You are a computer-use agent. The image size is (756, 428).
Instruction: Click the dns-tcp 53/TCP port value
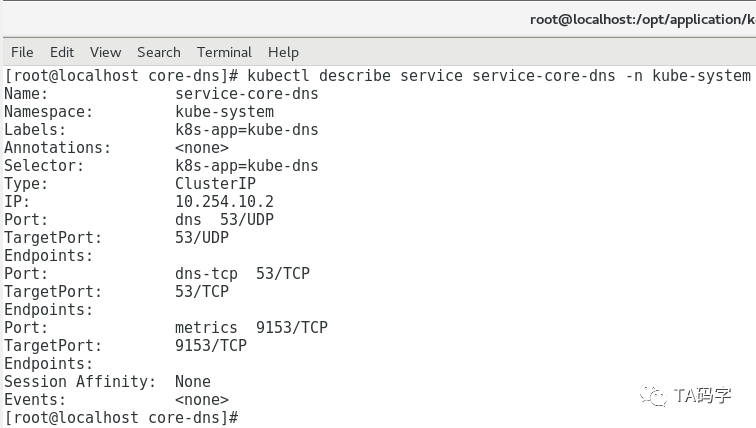click(x=242, y=274)
